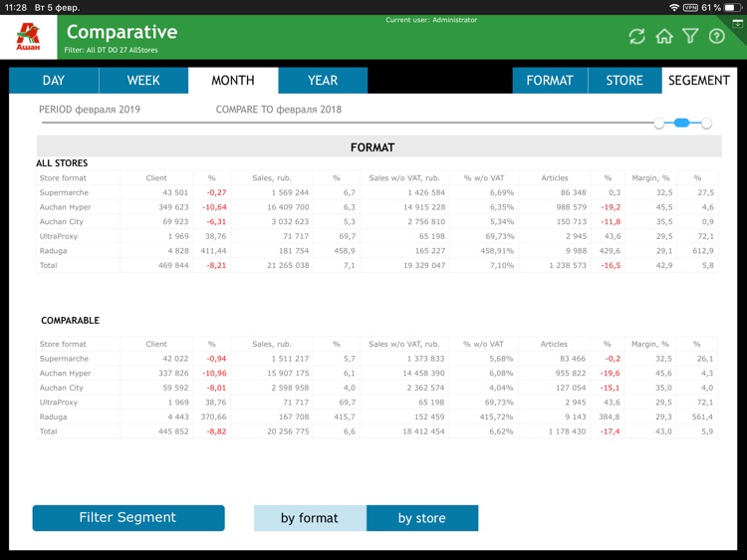Switch to the YEAR tab

[x=323, y=80]
